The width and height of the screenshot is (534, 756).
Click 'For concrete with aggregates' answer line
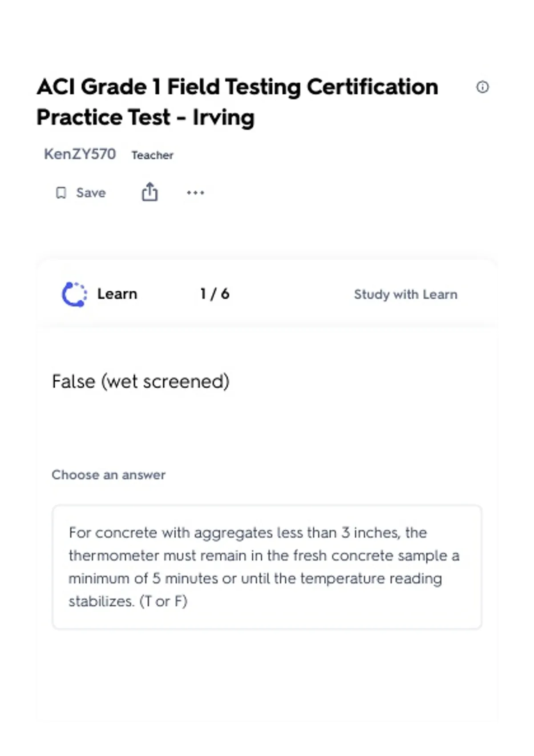[247, 533]
